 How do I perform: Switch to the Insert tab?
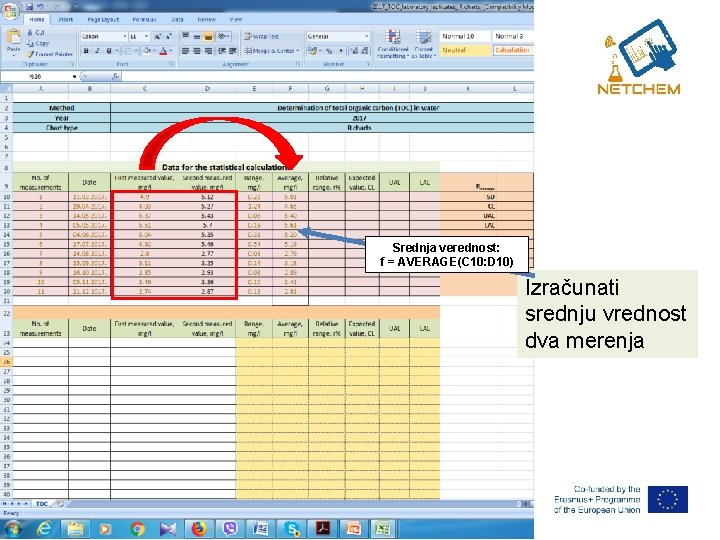click(x=66, y=20)
